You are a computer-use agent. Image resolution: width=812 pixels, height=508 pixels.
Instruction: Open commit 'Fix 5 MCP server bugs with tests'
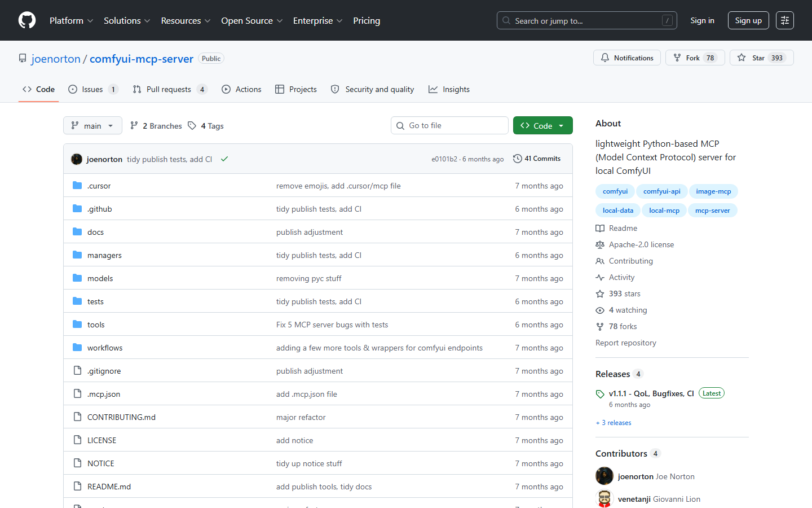tap(332, 325)
